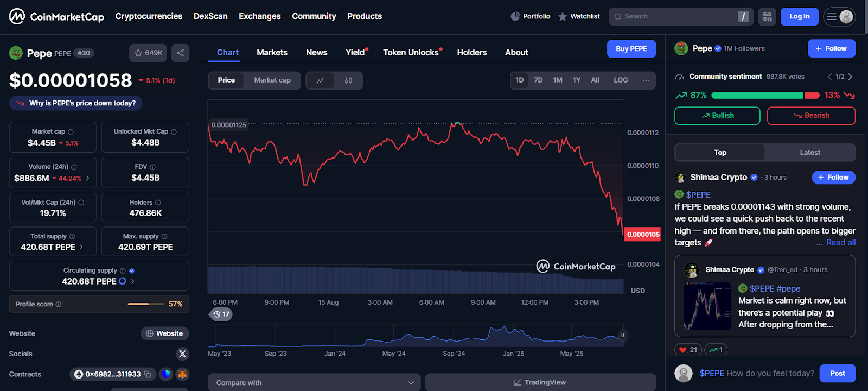Expand the Compare with dropdown
The height and width of the screenshot is (391, 868).
pos(314,382)
